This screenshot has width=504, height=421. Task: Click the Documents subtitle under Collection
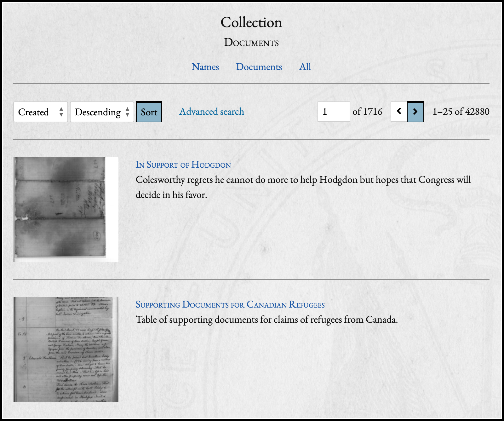251,42
